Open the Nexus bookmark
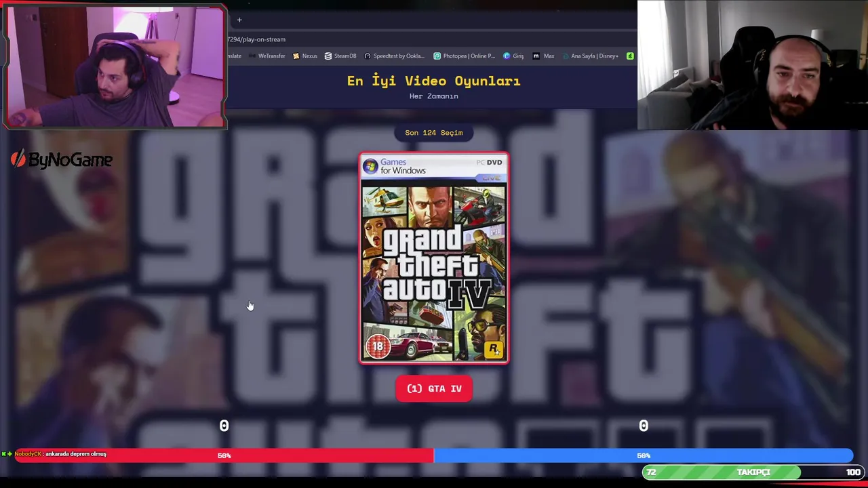This screenshot has height=488, width=868. tap(305, 56)
